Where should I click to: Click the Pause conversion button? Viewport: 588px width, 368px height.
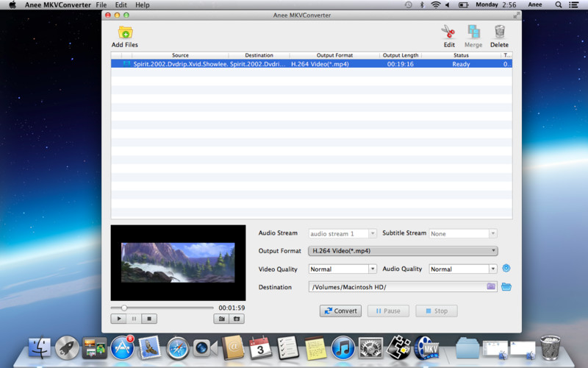(388, 311)
